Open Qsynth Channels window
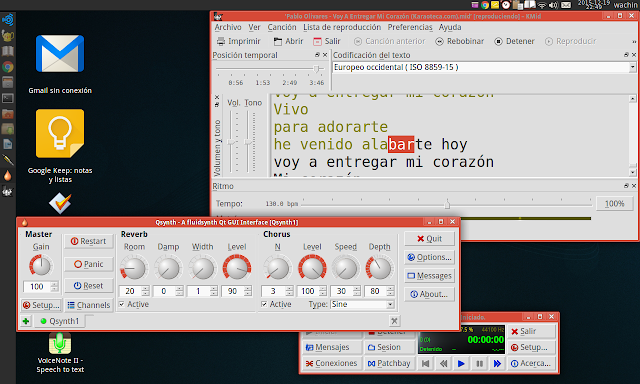The width and height of the screenshot is (640, 384). pos(89,305)
